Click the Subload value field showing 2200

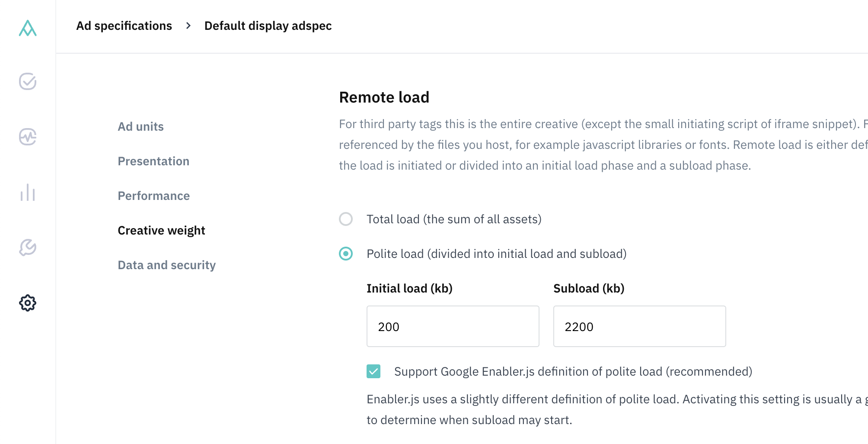tap(639, 326)
